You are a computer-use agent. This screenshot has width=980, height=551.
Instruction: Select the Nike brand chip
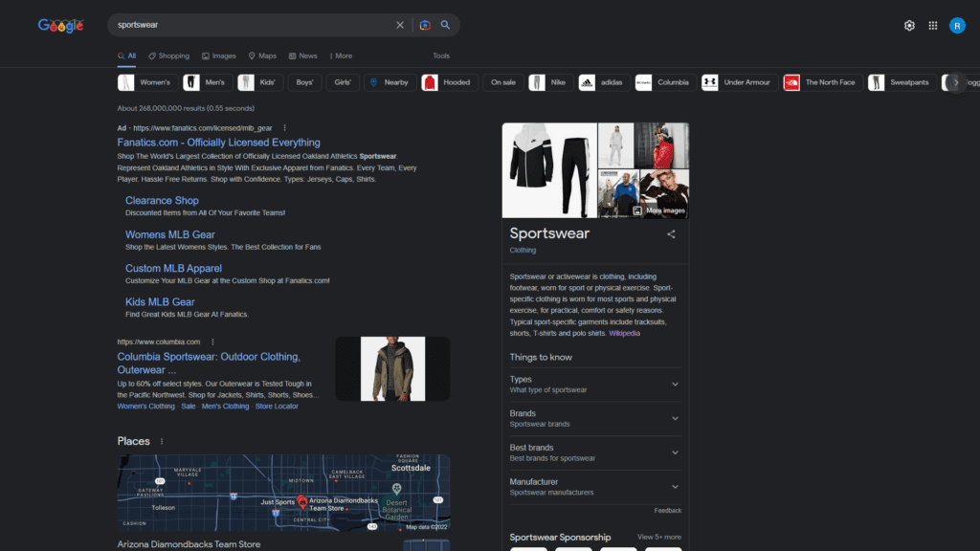[x=550, y=82]
